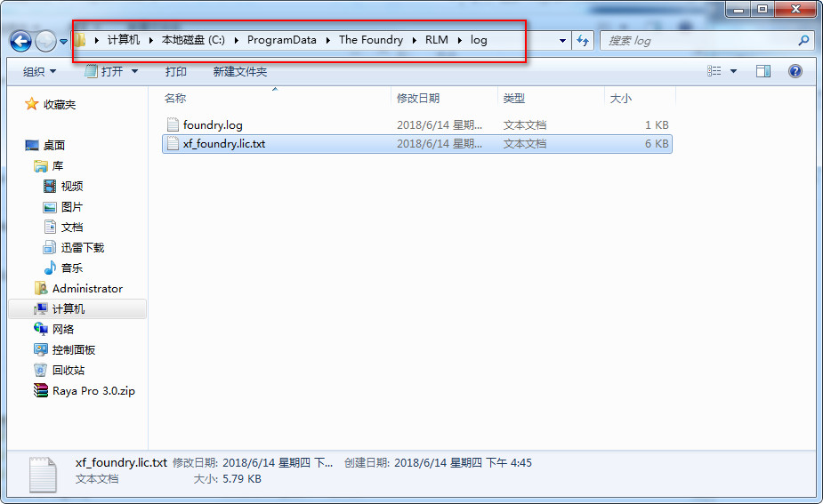Click the 控制面板 icon
The image size is (823, 504).
[40, 349]
